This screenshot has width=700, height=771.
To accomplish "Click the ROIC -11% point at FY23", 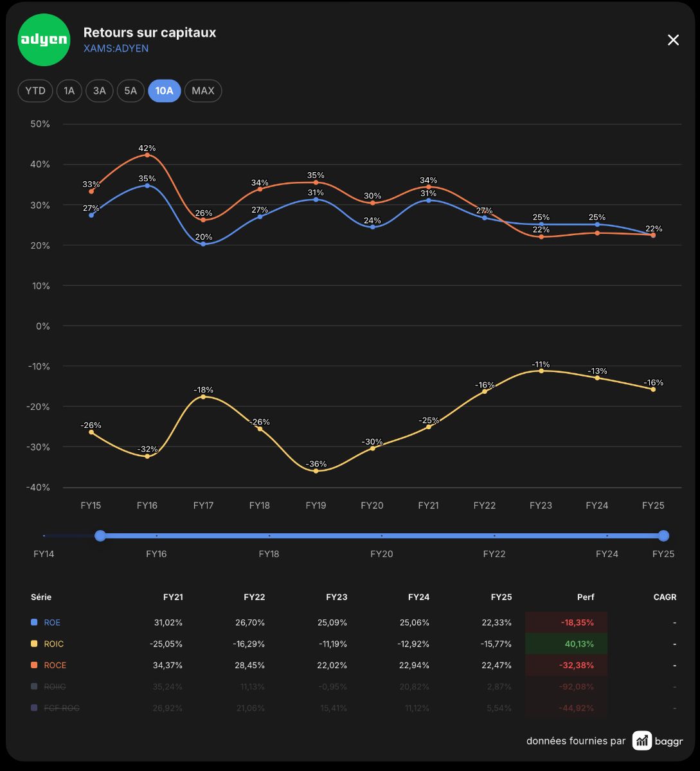I will [541, 371].
